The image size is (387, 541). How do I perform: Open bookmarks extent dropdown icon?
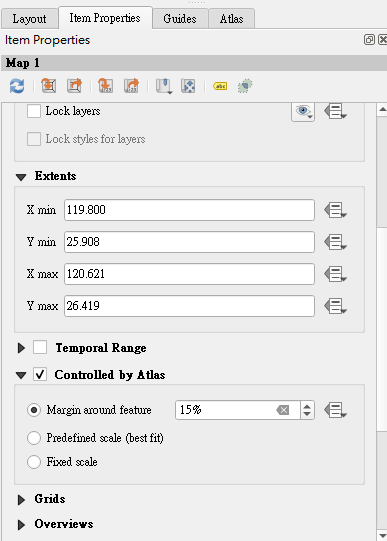[163, 86]
